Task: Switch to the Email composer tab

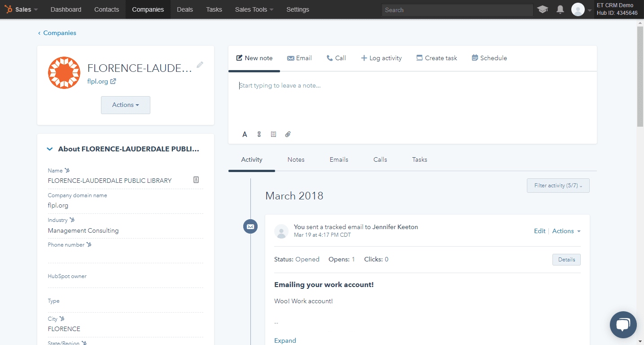Action: [x=299, y=58]
